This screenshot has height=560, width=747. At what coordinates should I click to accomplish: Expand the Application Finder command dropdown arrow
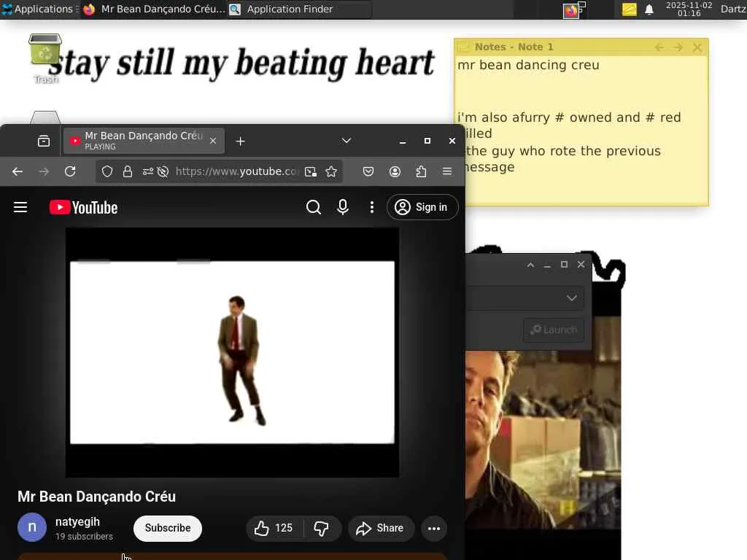[572, 298]
